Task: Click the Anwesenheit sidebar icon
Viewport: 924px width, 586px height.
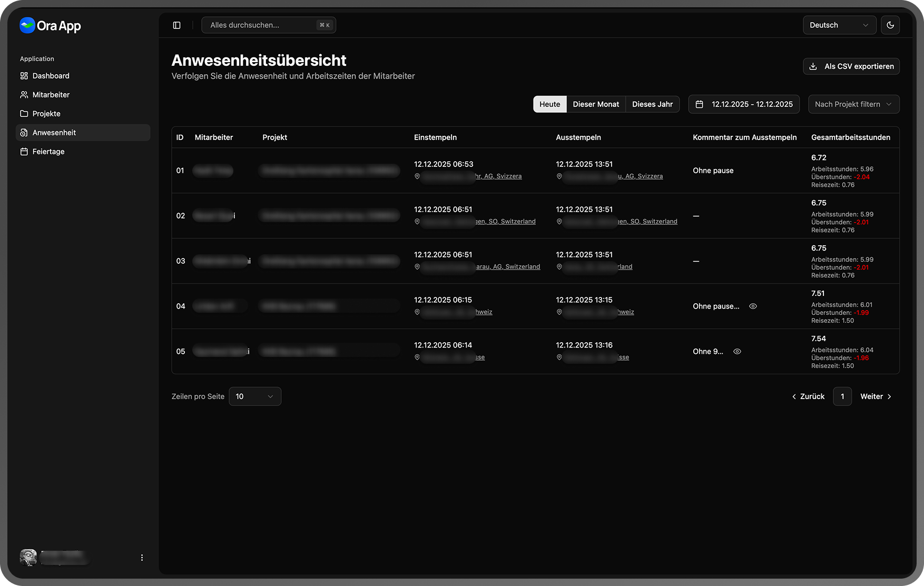Action: [24, 133]
